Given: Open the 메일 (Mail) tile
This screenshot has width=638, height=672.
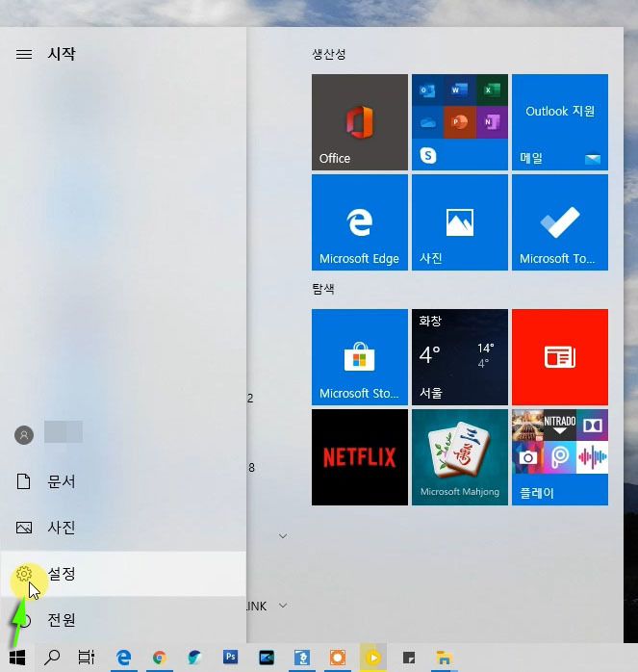Looking at the screenshot, I should (x=560, y=122).
